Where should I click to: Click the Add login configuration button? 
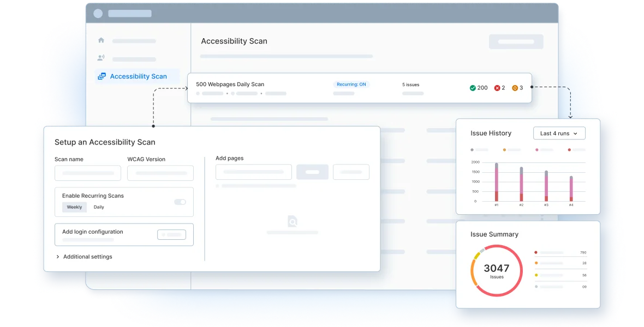(x=172, y=235)
